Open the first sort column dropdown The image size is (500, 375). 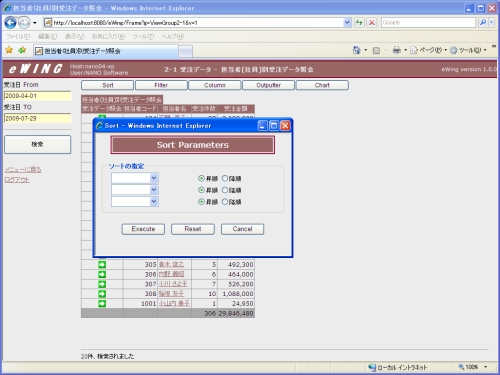point(135,178)
